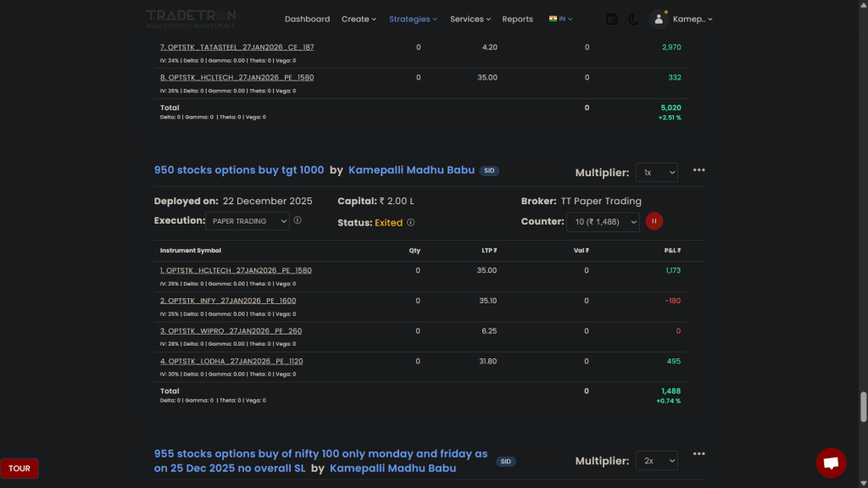Image resolution: width=868 pixels, height=488 pixels.
Task: Open three-dot menu for 950 stocks strategy
Action: pos(698,170)
